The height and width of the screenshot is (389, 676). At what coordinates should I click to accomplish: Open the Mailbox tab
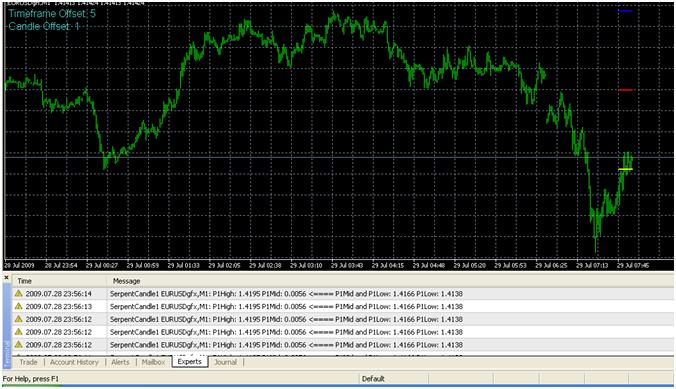point(153,362)
